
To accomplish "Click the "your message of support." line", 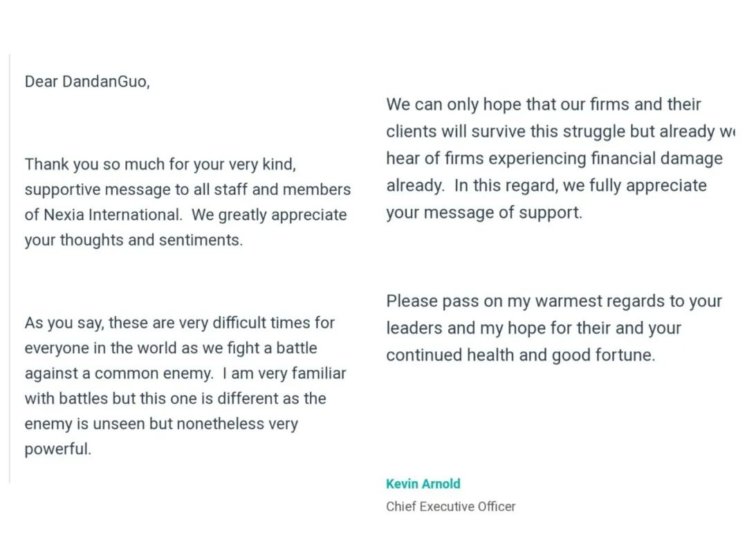I will point(484,212).
